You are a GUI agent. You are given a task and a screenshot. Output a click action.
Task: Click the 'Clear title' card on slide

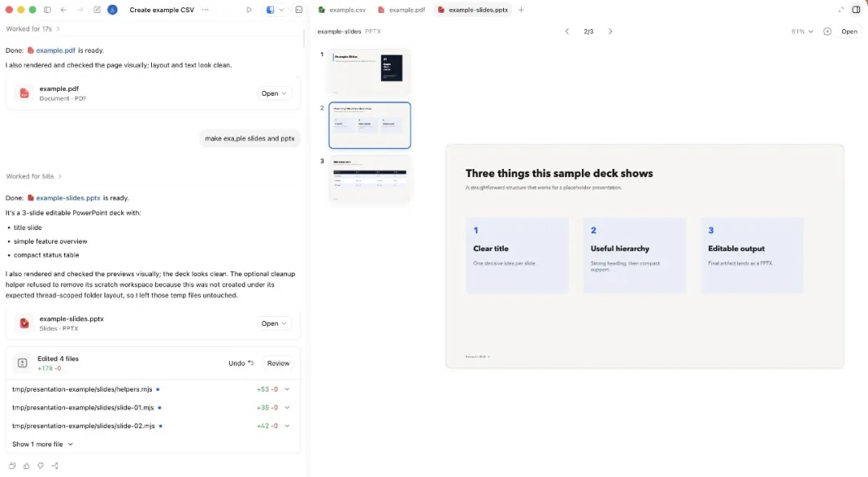click(x=517, y=256)
